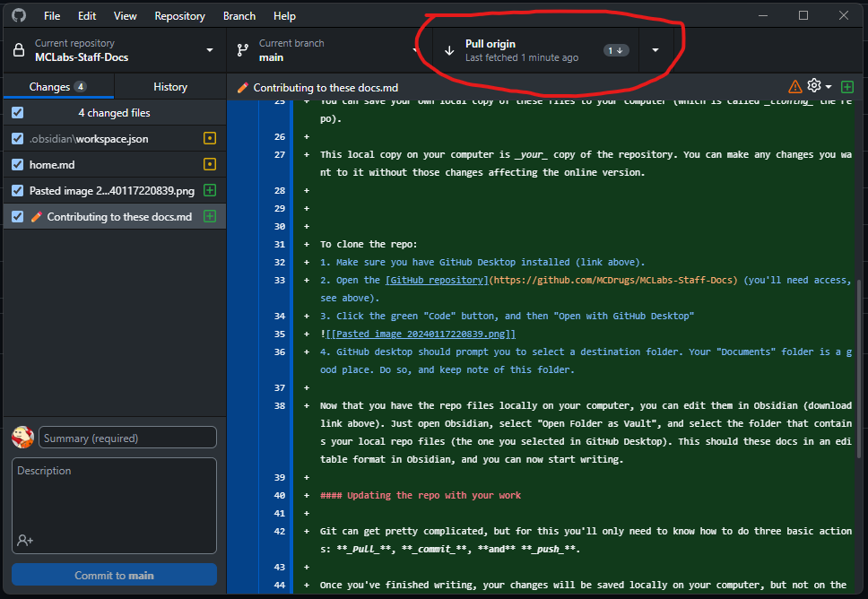Click the branch icon next to Current branch

(x=242, y=50)
